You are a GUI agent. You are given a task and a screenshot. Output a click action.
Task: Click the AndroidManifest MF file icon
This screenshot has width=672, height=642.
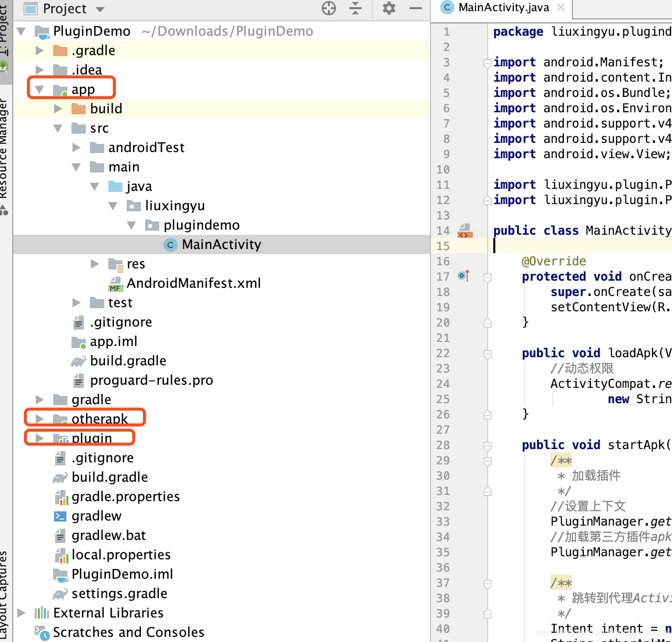tap(115, 284)
